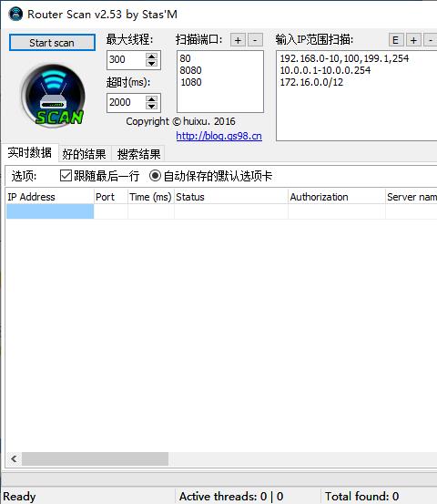Switch to the 好的结果 tab

84,154
